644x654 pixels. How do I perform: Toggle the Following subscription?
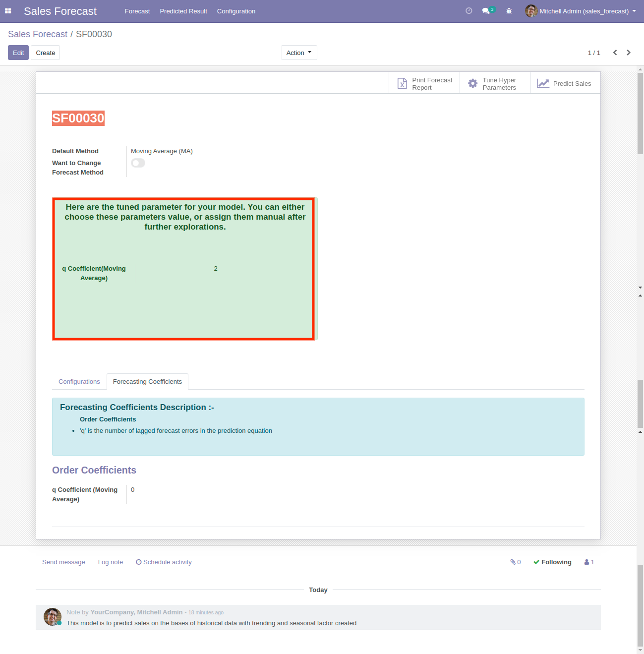pos(552,562)
